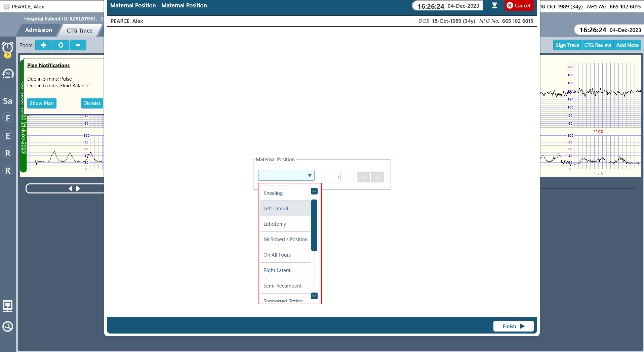
Task: Click the hours input field
Action: [330, 177]
